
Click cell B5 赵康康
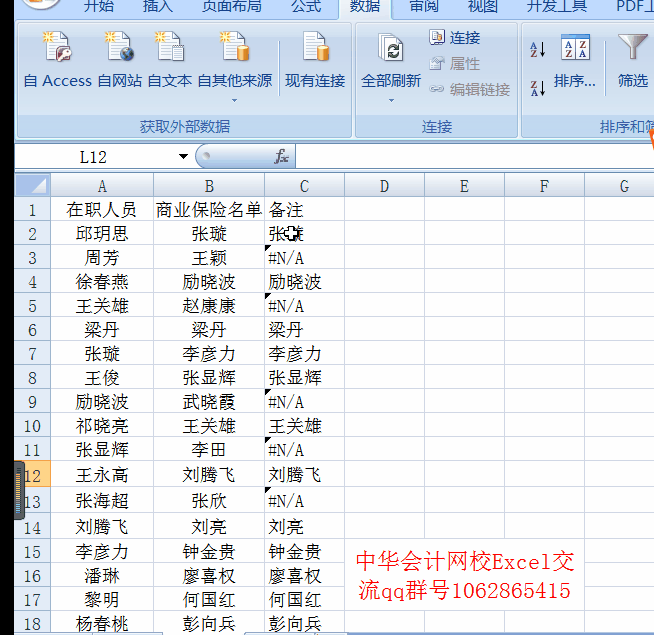pyautogui.click(x=209, y=305)
